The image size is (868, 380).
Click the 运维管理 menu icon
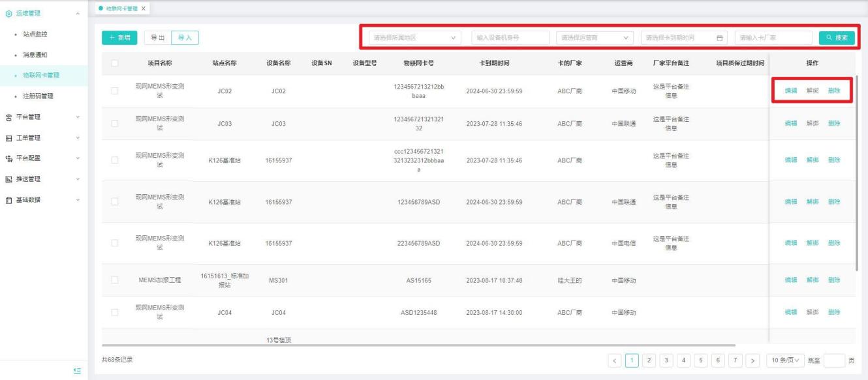(7, 13)
